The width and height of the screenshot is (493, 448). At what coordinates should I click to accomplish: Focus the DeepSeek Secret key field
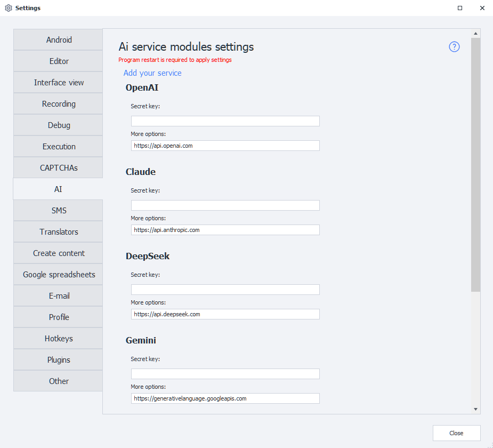pyautogui.click(x=225, y=290)
